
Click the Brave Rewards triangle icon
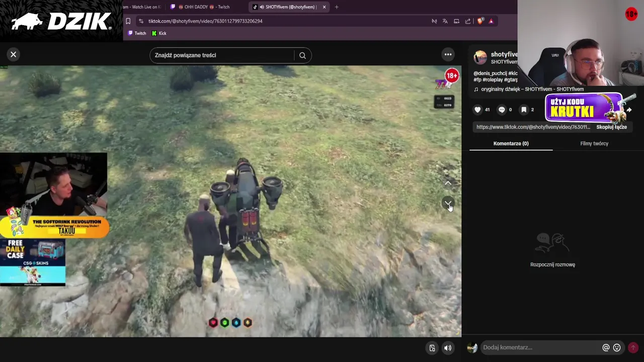point(491,21)
